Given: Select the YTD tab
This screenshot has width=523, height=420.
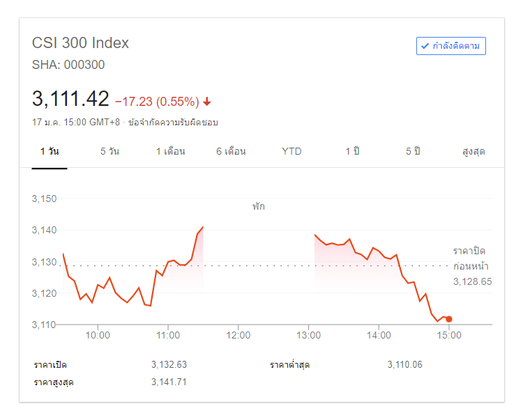Looking at the screenshot, I should 291,151.
